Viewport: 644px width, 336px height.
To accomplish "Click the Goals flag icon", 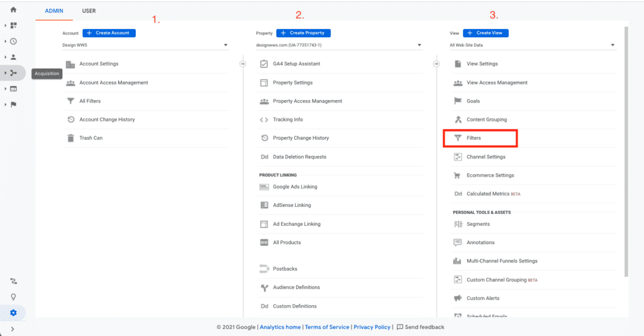I will [458, 101].
